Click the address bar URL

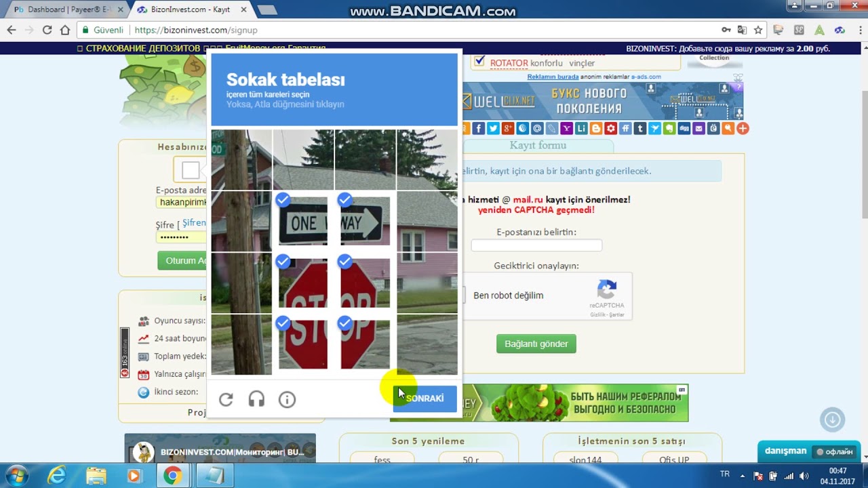tap(196, 30)
